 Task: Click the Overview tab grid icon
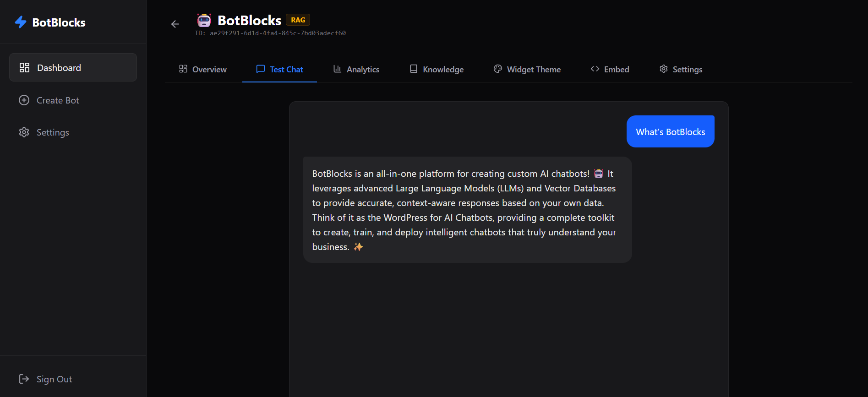(183, 69)
